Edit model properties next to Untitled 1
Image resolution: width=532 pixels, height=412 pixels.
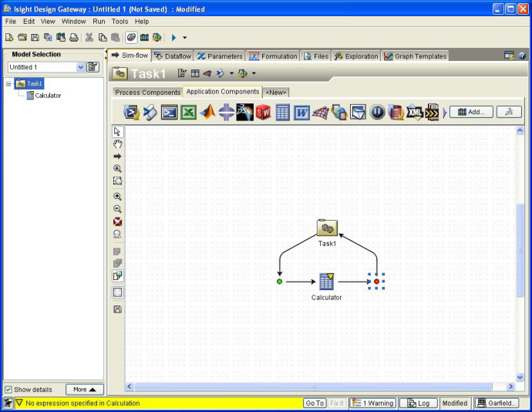[x=93, y=67]
